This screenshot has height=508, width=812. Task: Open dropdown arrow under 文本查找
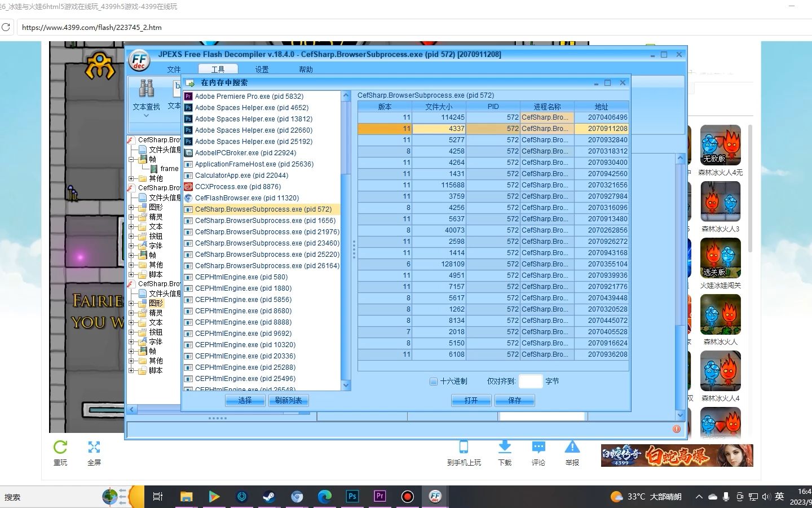(x=146, y=116)
